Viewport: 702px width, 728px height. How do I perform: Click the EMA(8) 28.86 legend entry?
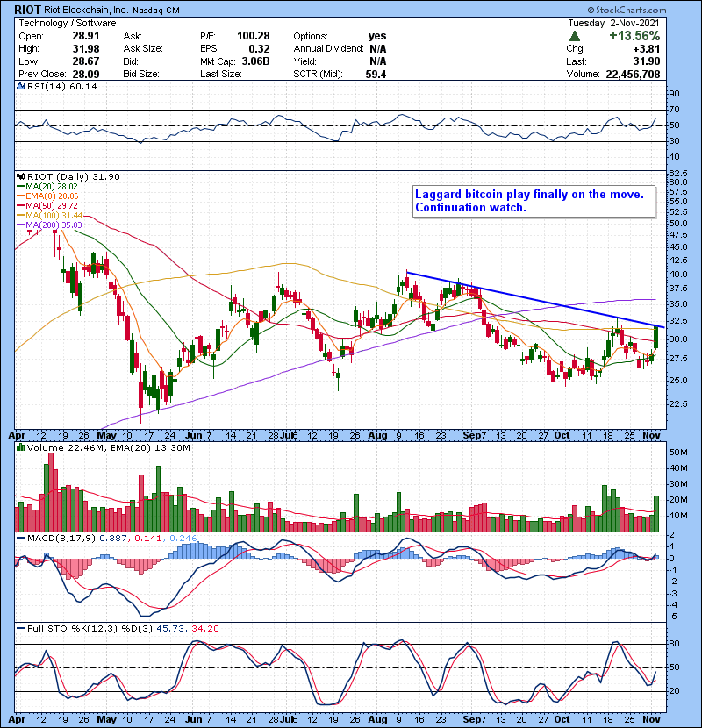(x=47, y=196)
